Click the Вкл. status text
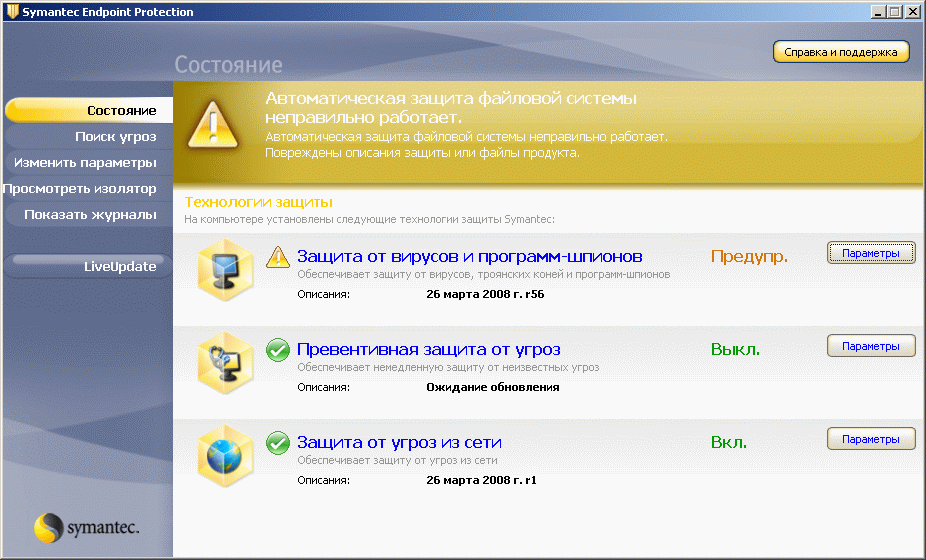926x560 pixels. coord(729,442)
